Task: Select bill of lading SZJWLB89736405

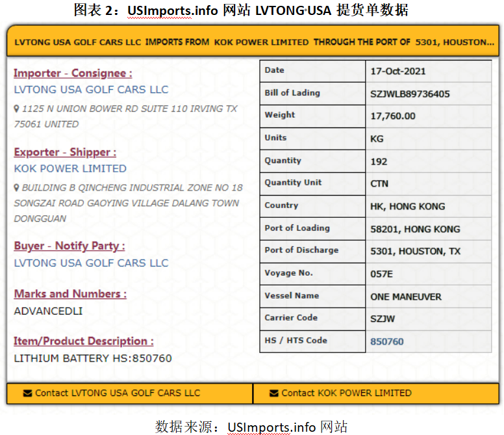Action: (x=410, y=94)
